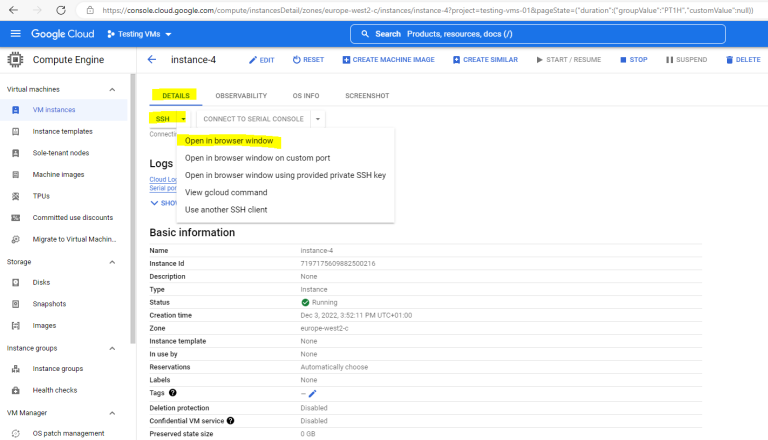Click the Snapshots icon
This screenshot has width=768, height=440.
16,304
